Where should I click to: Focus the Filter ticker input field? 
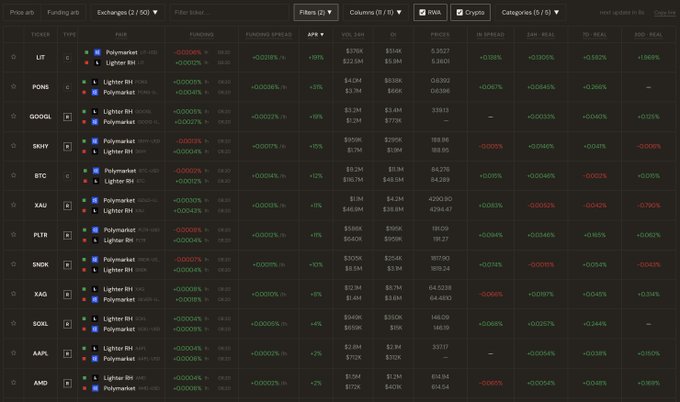click(x=229, y=13)
